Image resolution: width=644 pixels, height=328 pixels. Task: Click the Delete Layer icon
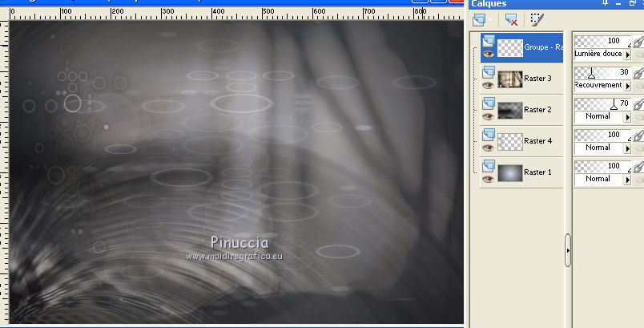(x=511, y=20)
